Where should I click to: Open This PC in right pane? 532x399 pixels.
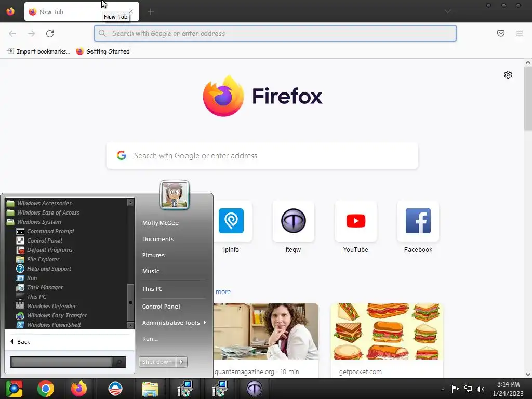pyautogui.click(x=152, y=289)
